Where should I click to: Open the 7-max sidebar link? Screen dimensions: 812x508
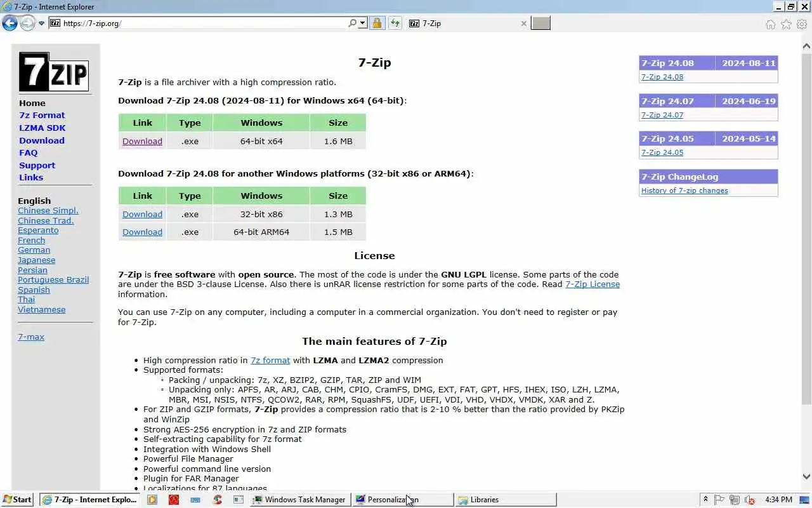(31, 337)
